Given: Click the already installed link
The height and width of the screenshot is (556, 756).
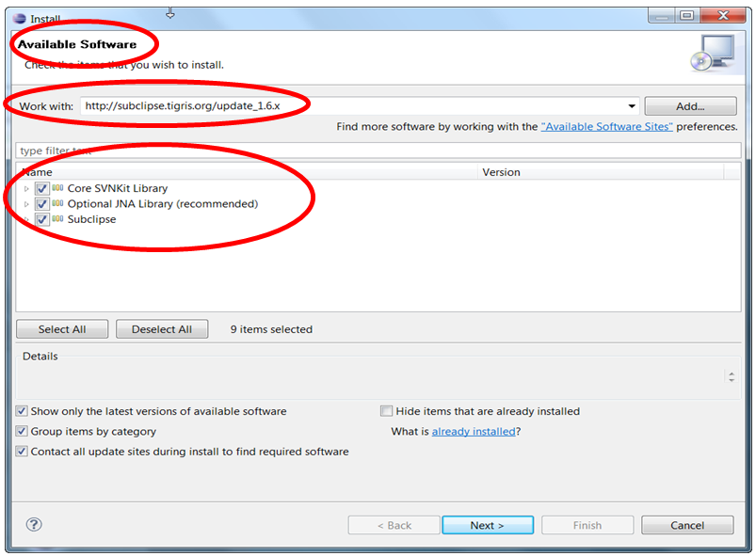Looking at the screenshot, I should pos(474,432).
